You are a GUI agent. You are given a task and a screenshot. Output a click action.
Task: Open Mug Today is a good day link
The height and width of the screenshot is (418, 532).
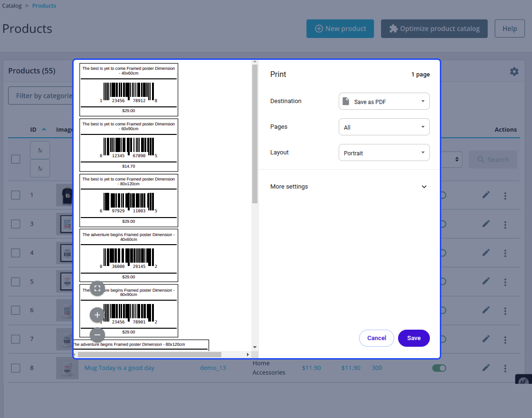[119, 368]
